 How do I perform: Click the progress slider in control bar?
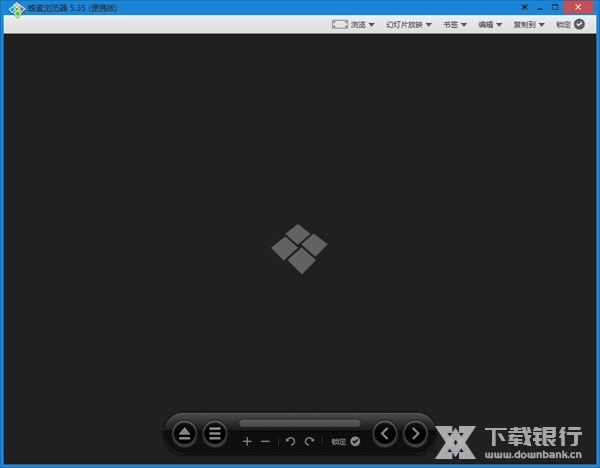tap(300, 423)
